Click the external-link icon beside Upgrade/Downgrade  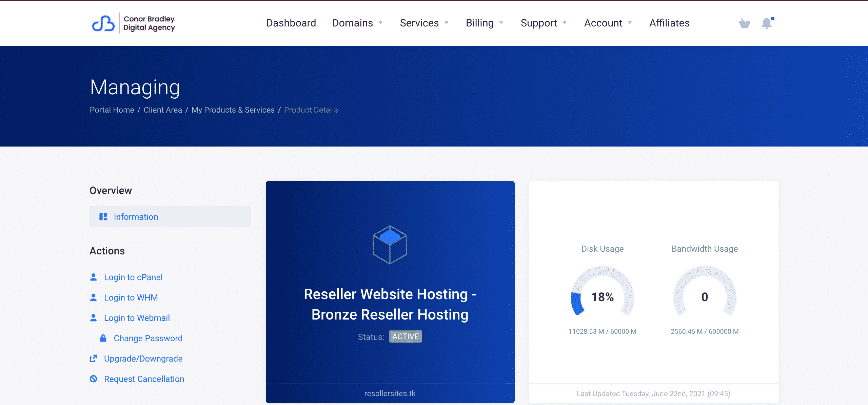point(94,359)
